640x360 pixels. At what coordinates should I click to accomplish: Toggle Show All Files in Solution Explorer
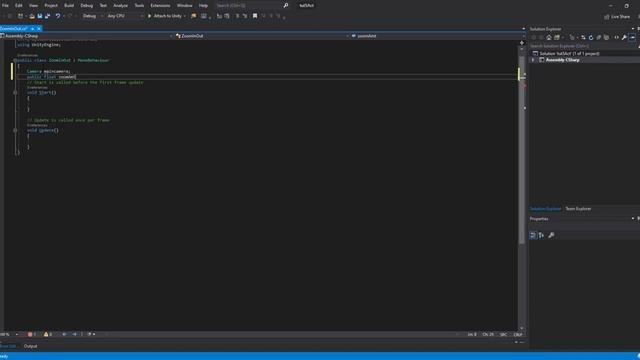(x=607, y=38)
